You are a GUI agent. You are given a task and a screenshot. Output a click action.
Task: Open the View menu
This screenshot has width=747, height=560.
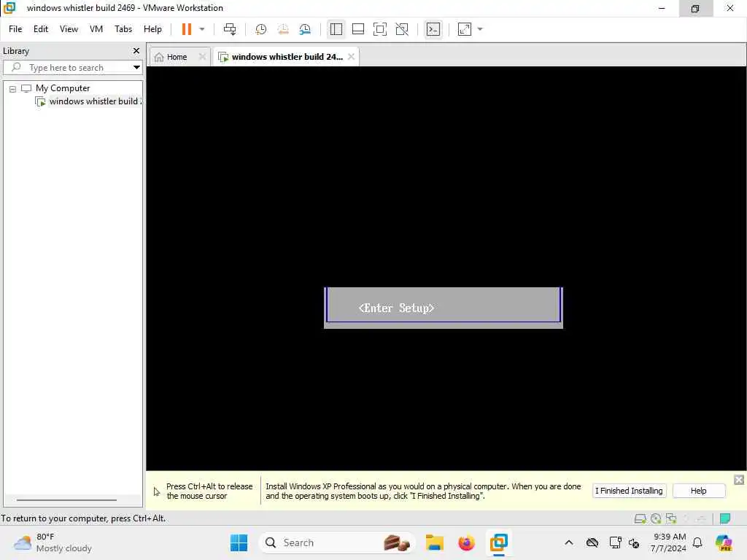click(x=69, y=29)
